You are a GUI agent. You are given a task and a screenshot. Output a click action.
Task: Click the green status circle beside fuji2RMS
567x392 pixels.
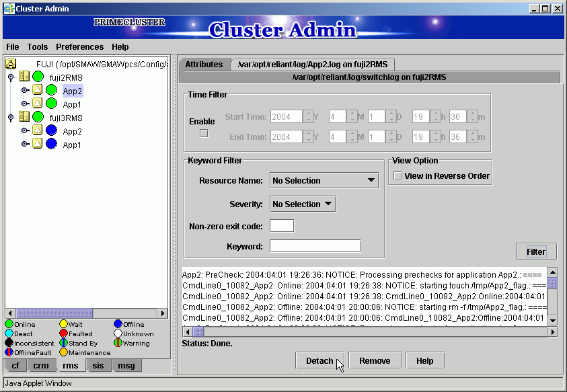click(38, 77)
